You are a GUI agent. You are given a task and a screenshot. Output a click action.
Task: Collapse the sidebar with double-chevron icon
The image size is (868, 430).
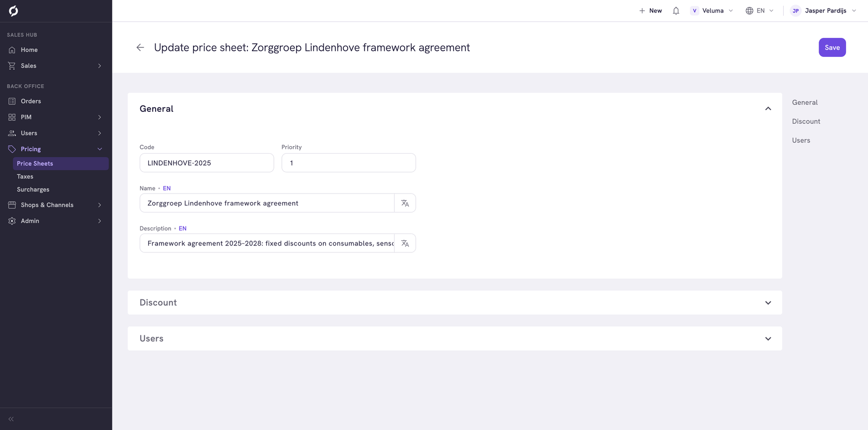pyautogui.click(x=11, y=419)
